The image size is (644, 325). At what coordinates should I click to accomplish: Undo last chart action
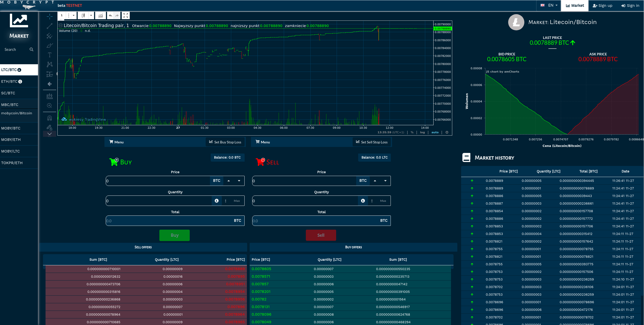click(x=111, y=15)
